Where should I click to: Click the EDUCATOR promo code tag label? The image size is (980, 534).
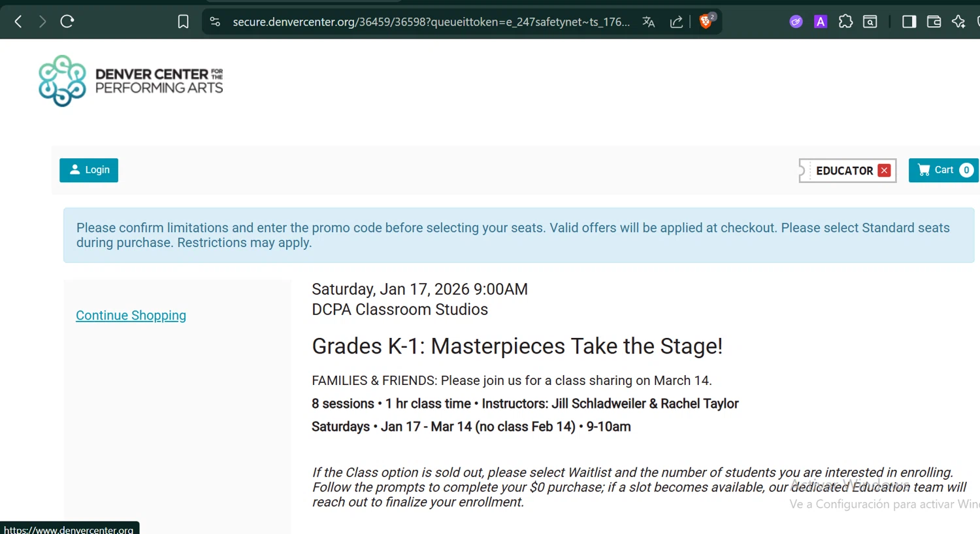(844, 171)
